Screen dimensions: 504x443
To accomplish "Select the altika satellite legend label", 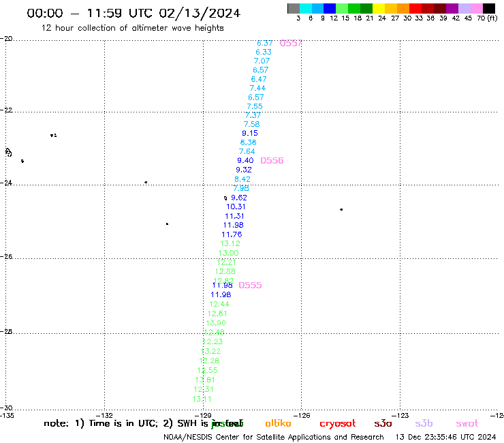I will (x=278, y=423).
